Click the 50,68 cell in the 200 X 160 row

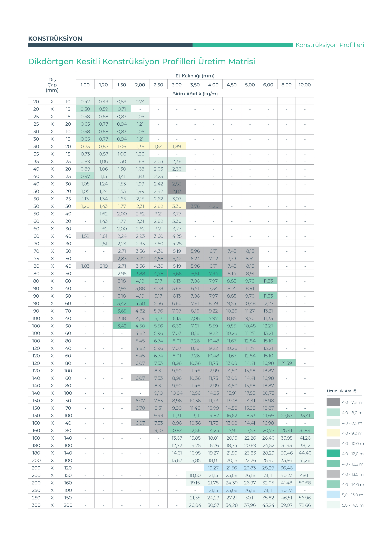click(x=305, y=483)
